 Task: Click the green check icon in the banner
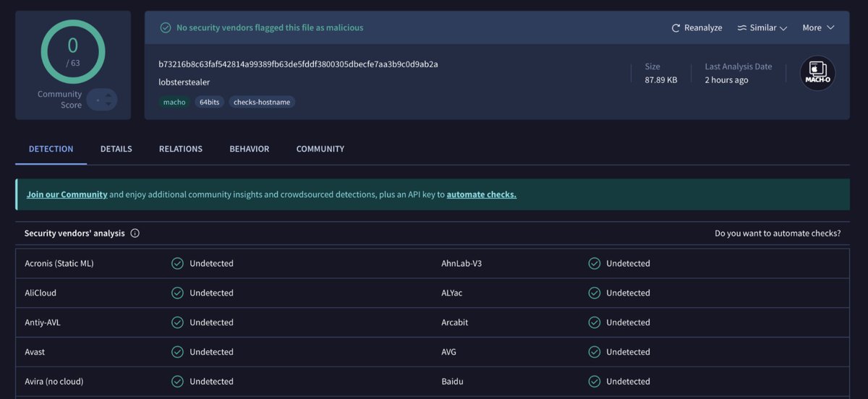tap(165, 27)
